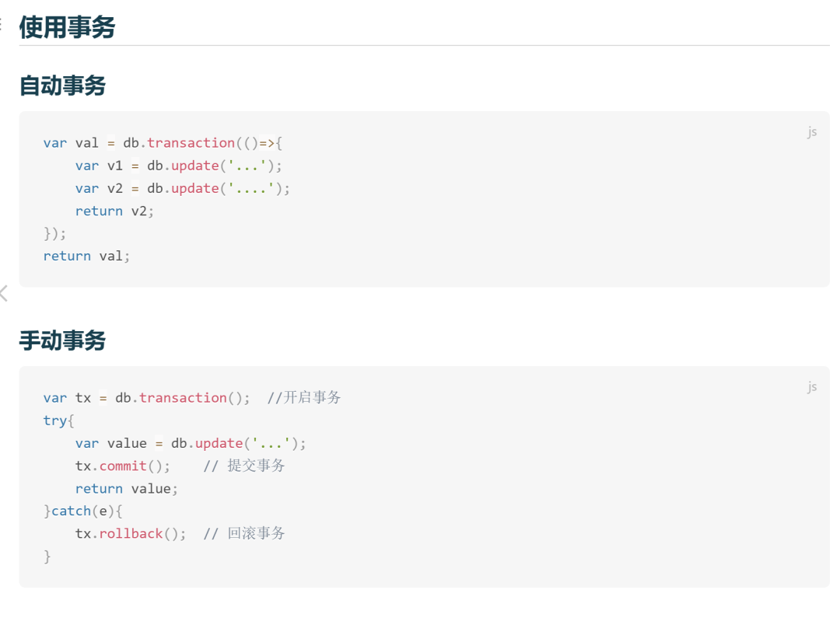The image size is (840, 625).
Task: Click commit in the tx.commit() line
Action: [x=123, y=466]
